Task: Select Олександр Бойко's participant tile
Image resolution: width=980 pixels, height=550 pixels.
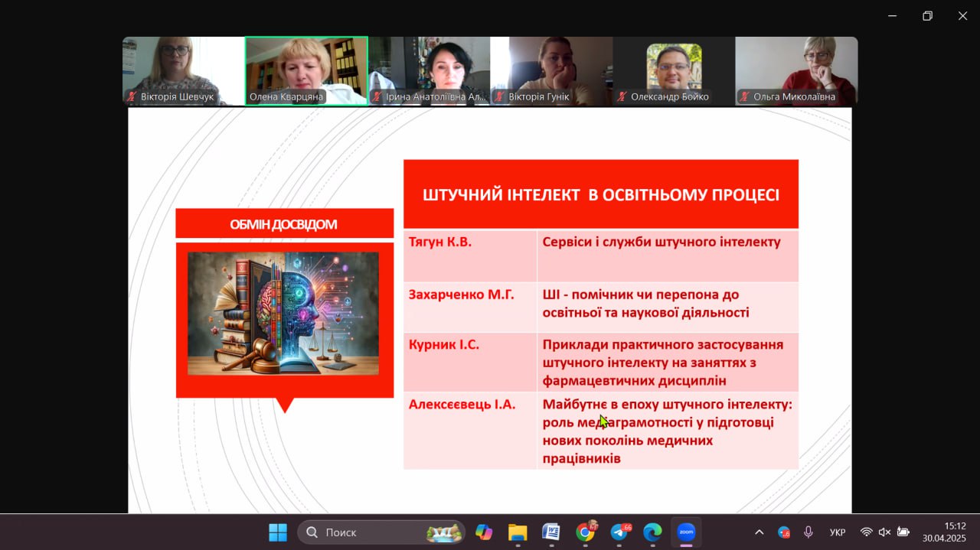Action: point(674,70)
